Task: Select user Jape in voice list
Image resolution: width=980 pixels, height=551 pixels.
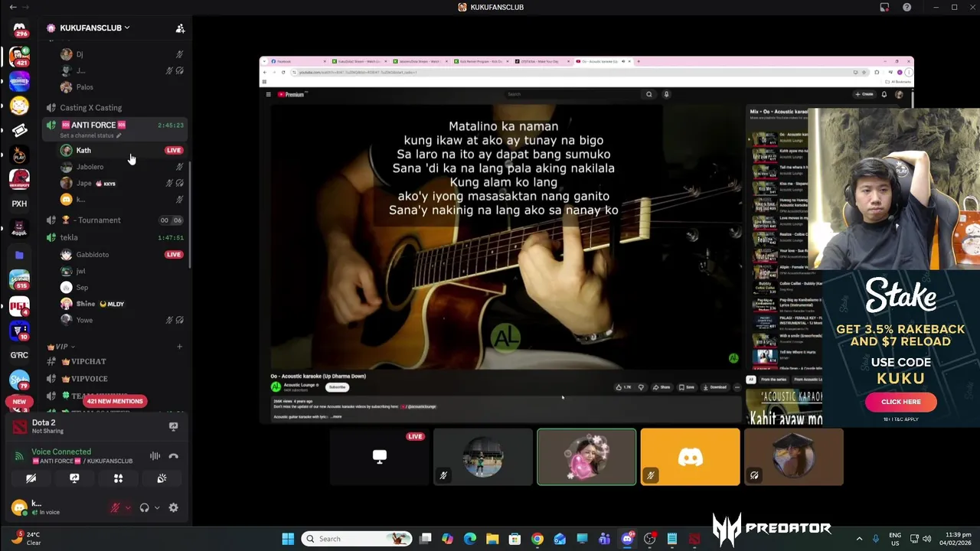Action: pos(84,184)
